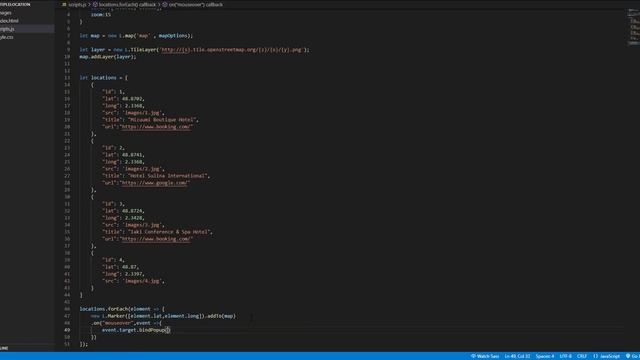Click locations.forEach() callback breadcrumb

coord(127,4)
